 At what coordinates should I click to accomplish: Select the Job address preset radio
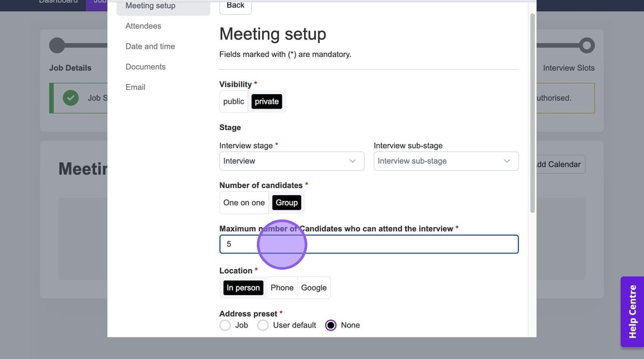coord(225,325)
